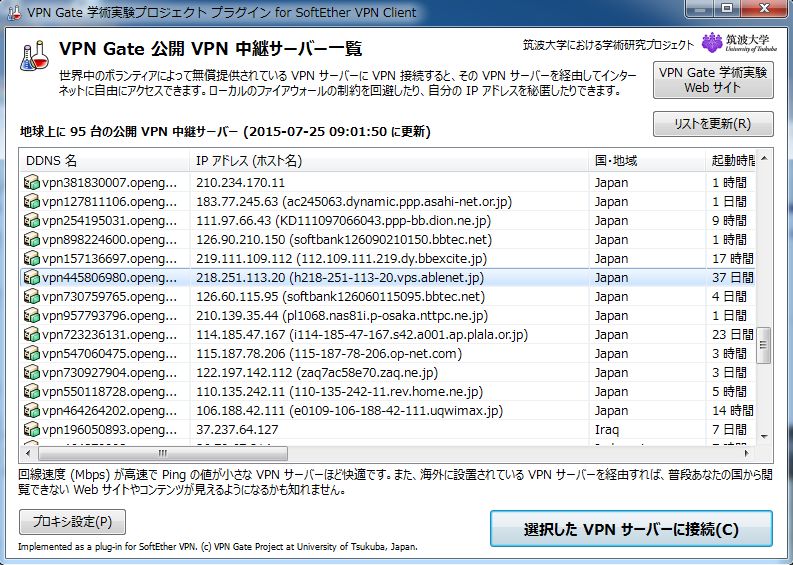Click vertical scrollbar down arrow
Image resolution: width=793 pixels, height=565 pixels.
coord(764,437)
